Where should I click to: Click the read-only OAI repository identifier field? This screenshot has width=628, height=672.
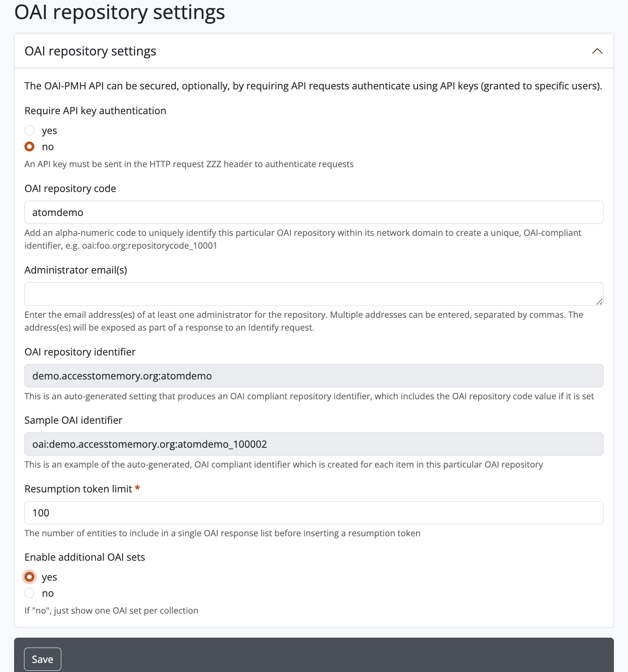313,376
